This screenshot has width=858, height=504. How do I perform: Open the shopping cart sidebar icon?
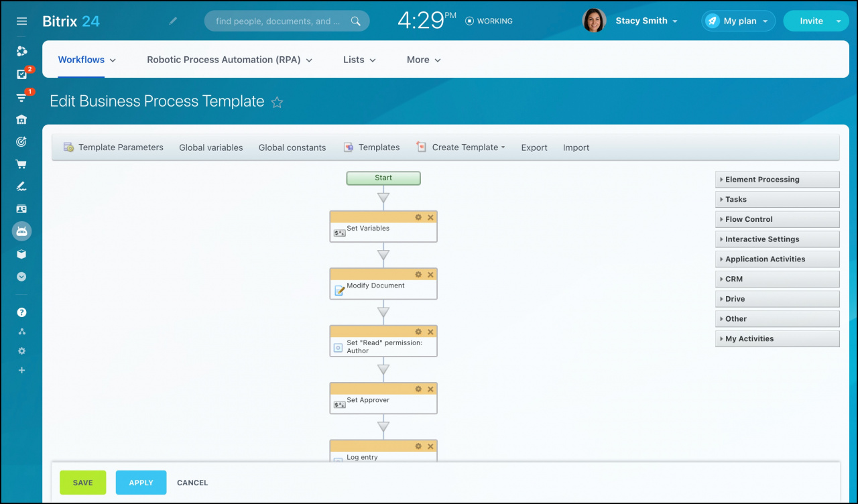click(x=21, y=164)
